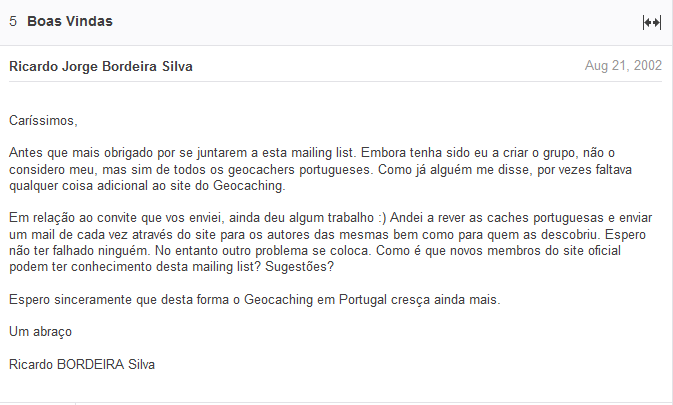Screen dimensions: 673x405
Task: Click the greeting line Caríssimos
Action: point(43,121)
